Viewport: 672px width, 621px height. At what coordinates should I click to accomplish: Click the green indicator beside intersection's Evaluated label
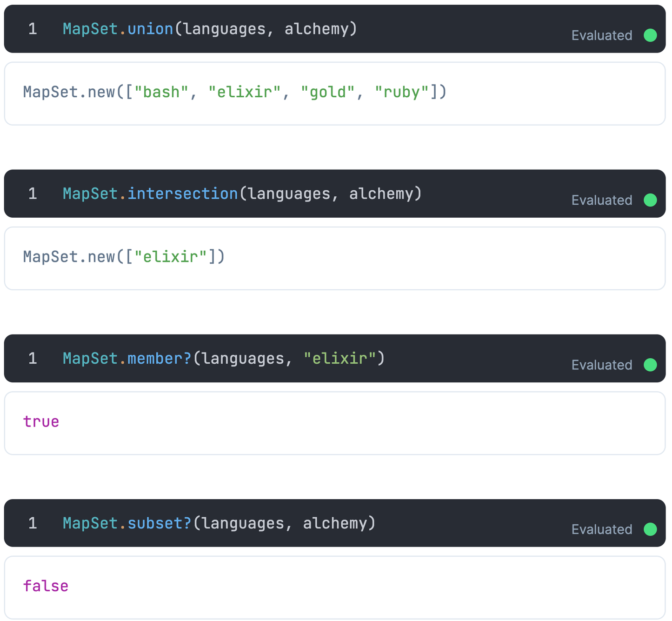pyautogui.click(x=650, y=200)
